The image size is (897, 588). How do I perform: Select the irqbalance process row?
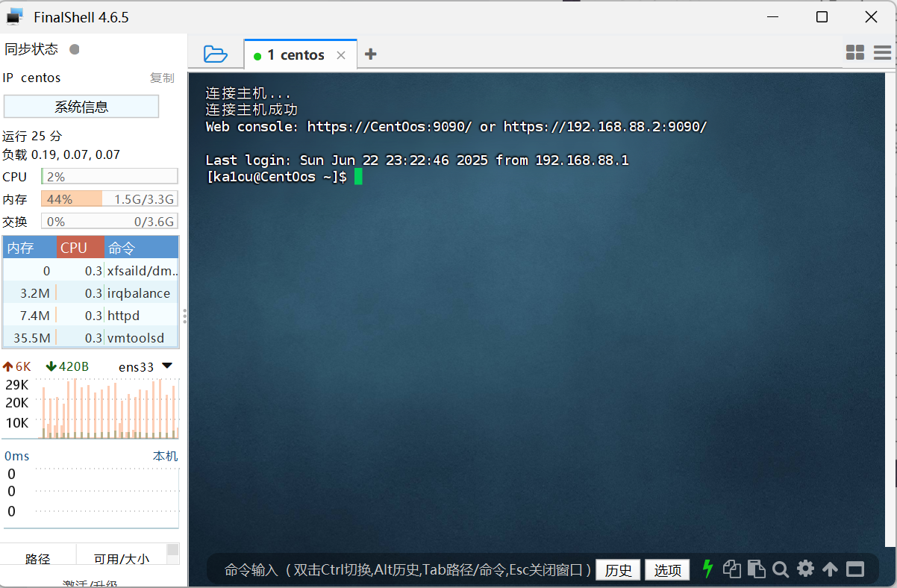91,293
